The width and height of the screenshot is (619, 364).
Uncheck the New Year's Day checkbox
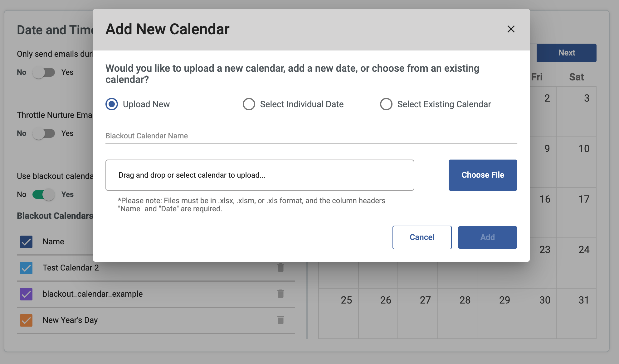click(27, 320)
